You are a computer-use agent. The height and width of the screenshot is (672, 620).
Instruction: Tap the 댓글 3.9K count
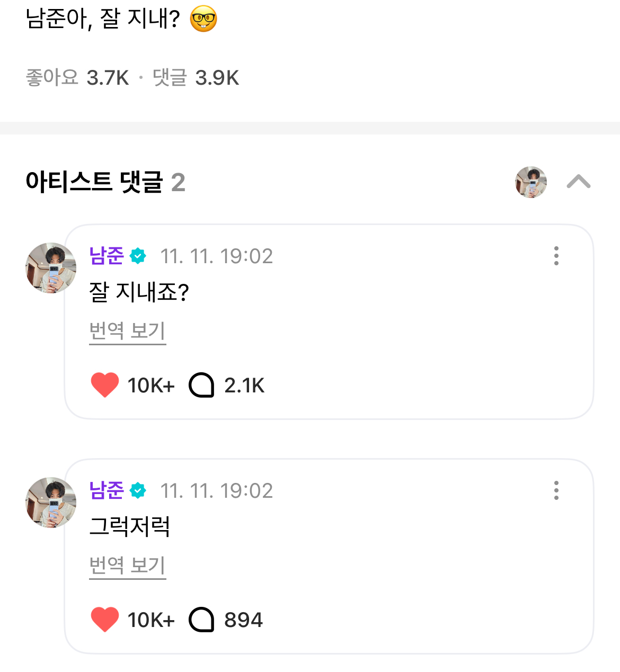tap(196, 78)
